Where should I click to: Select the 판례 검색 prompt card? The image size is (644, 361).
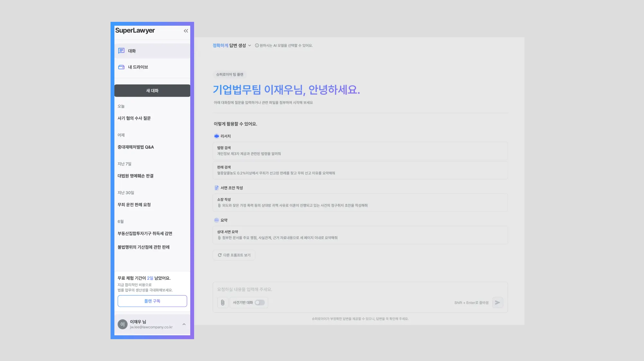(x=360, y=170)
